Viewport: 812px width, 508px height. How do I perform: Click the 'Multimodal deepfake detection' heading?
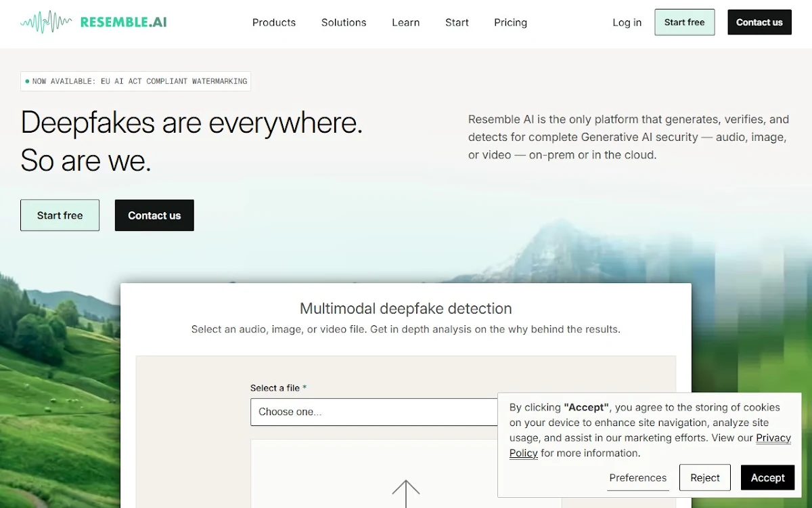(x=406, y=309)
